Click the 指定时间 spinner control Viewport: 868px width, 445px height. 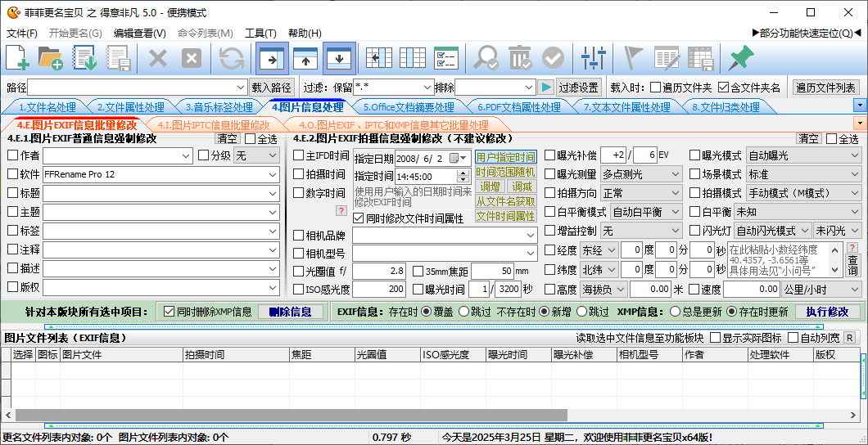point(463,176)
